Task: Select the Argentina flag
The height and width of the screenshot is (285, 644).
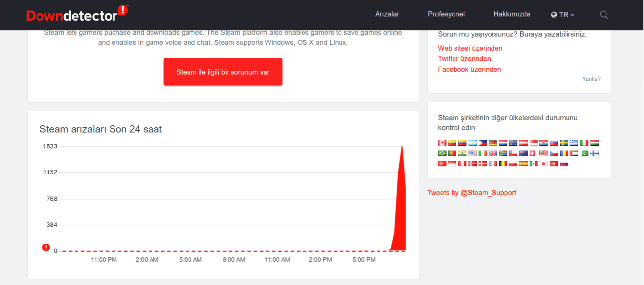Action: (473, 143)
